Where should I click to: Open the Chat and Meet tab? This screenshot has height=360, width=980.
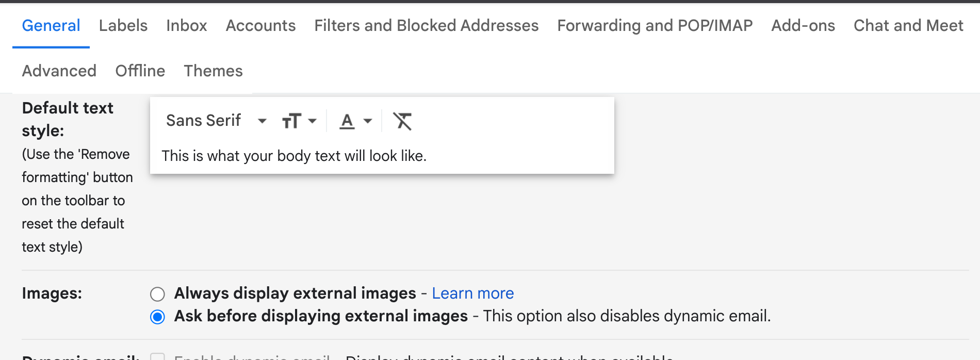(x=908, y=25)
